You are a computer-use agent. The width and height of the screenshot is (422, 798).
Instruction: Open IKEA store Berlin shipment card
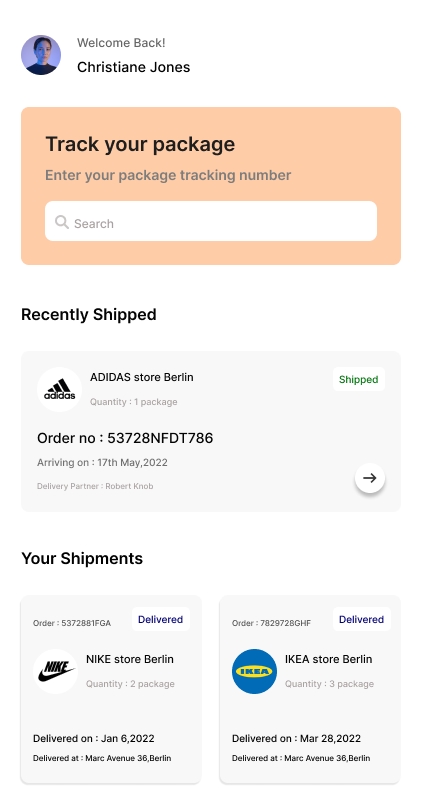[x=310, y=689]
